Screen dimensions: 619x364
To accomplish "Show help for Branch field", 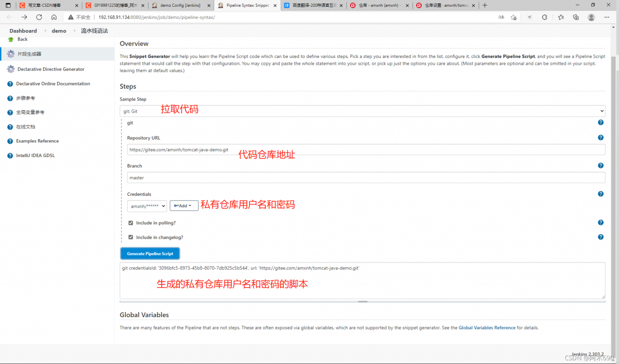I will [601, 165].
